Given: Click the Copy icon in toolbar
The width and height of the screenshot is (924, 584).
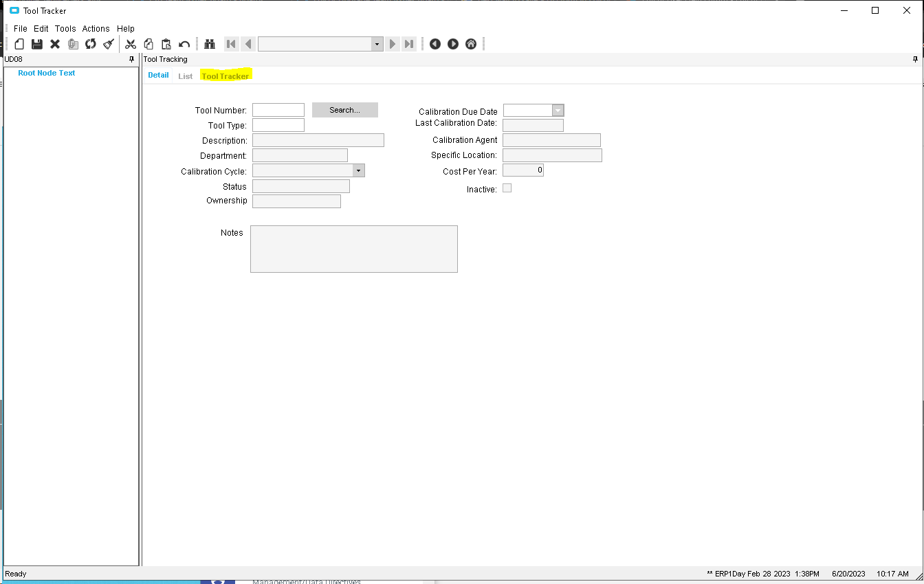Looking at the screenshot, I should pos(148,44).
